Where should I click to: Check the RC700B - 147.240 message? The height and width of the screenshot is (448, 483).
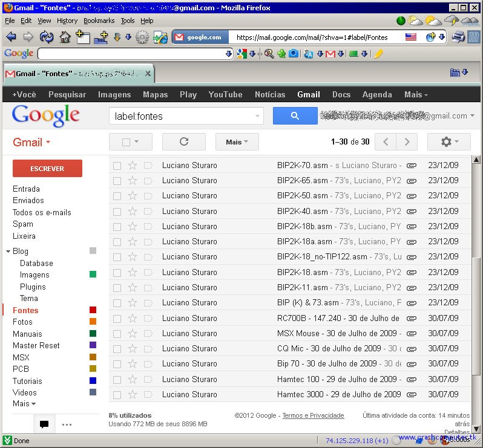117,319
